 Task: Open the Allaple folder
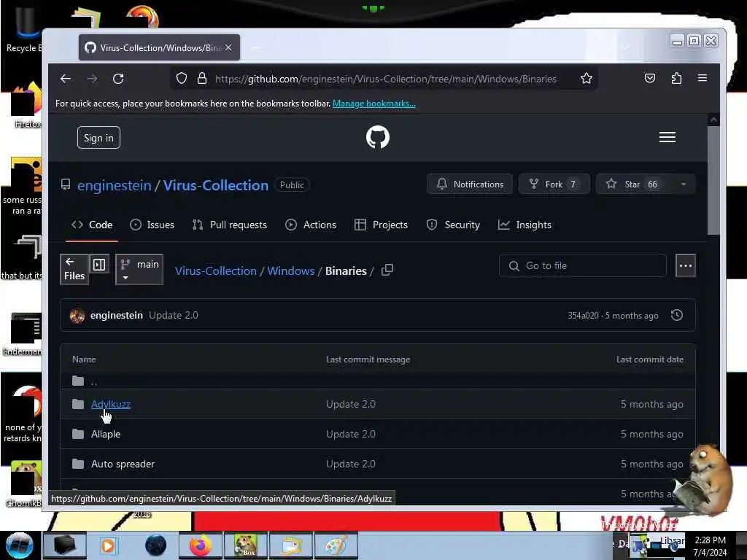click(x=106, y=434)
